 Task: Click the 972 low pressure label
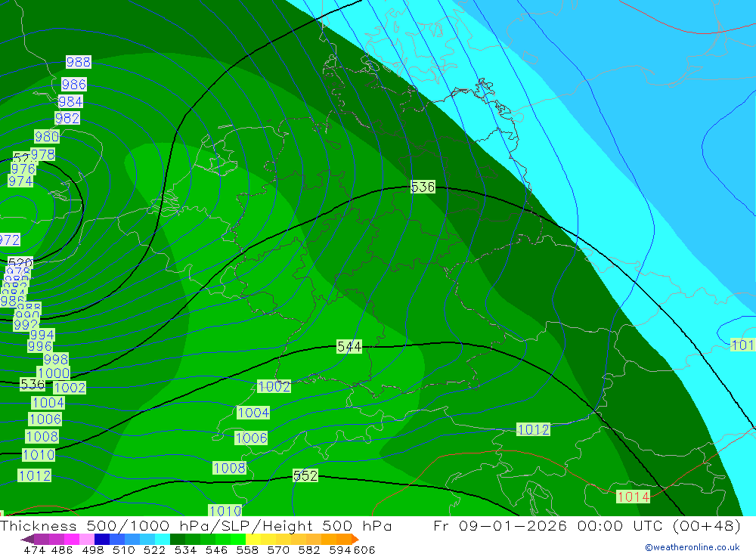coord(10,240)
